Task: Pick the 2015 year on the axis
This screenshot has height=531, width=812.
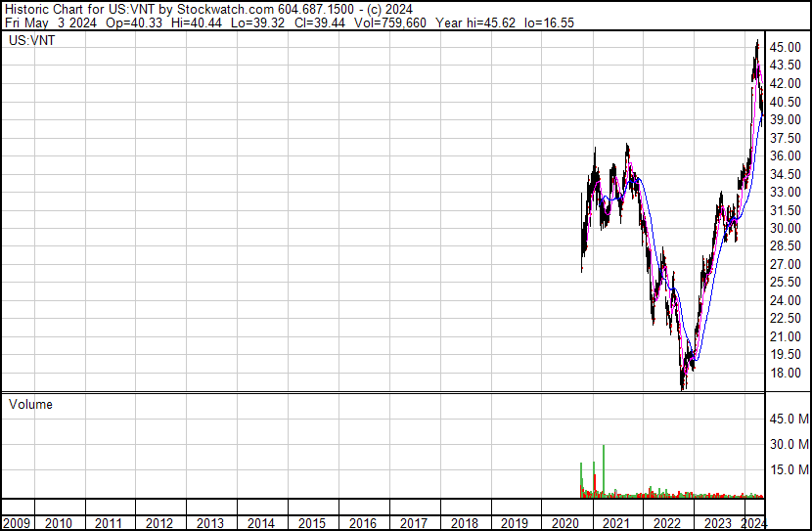Action: tap(312, 523)
